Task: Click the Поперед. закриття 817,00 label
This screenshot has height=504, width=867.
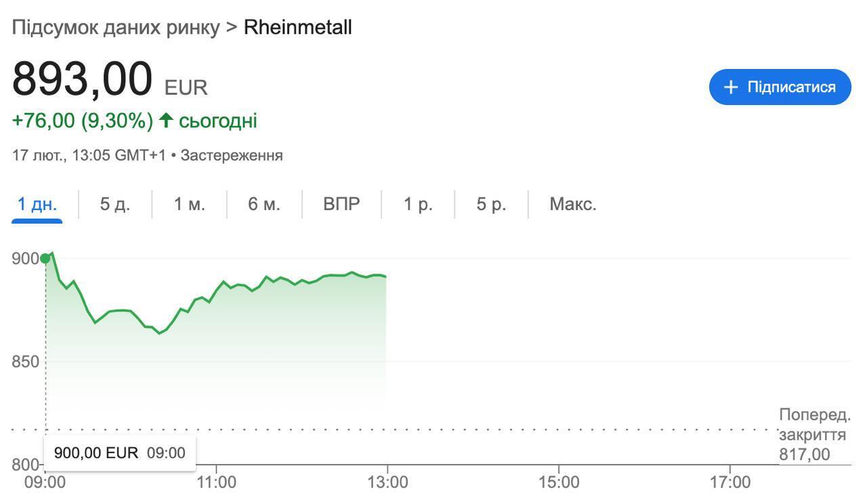Action: coord(813,434)
